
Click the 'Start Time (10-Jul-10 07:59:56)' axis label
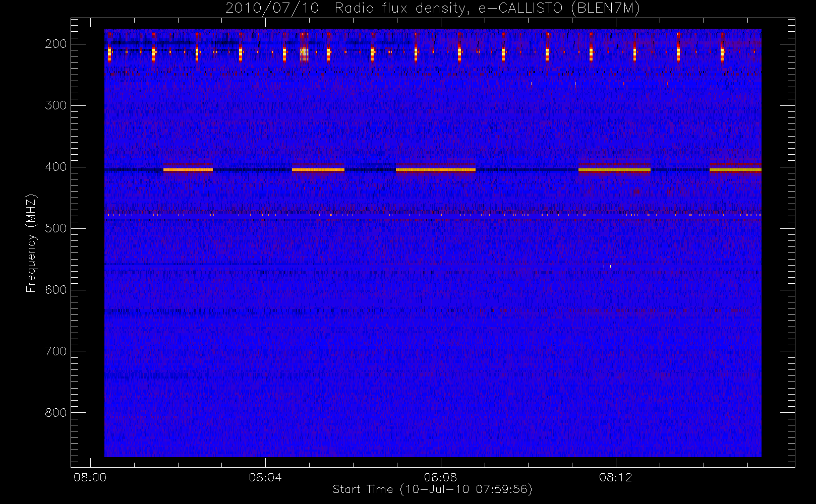tap(432, 489)
